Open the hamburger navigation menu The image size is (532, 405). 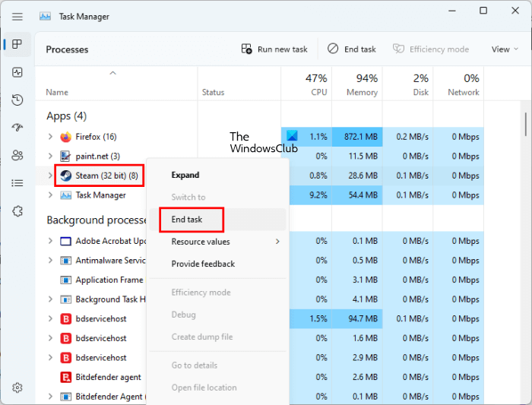[x=17, y=16]
